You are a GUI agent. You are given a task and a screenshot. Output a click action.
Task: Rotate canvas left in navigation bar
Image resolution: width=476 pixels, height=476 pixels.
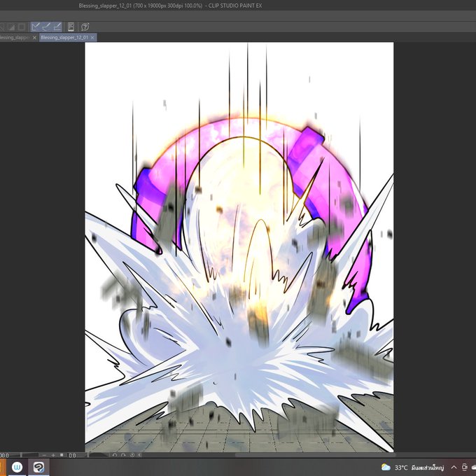(114, 456)
